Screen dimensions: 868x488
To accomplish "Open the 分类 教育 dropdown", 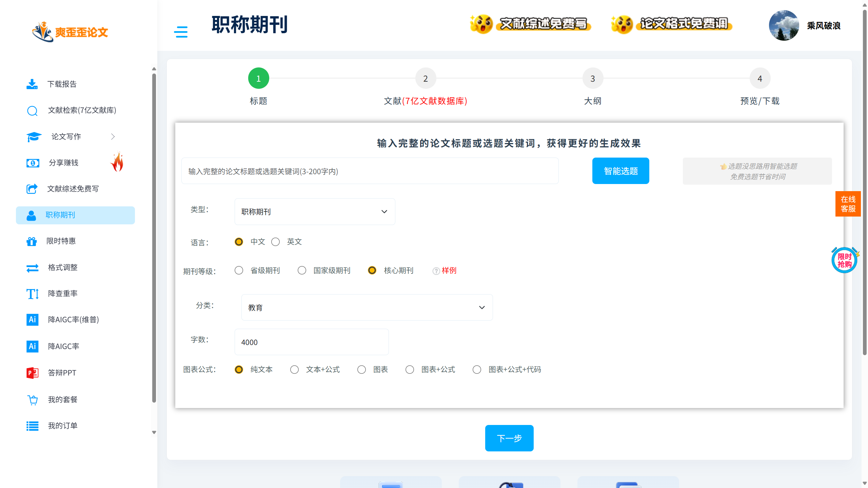I will pyautogui.click(x=367, y=307).
